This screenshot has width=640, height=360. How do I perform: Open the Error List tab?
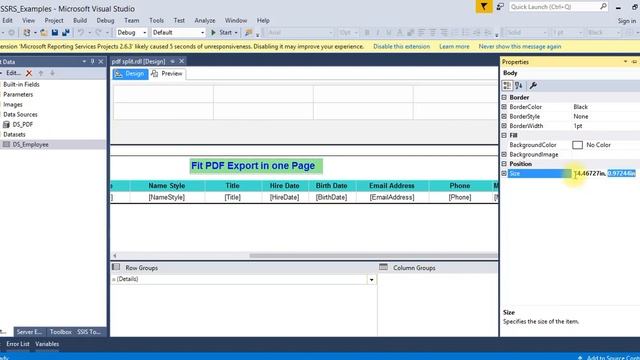(x=18, y=344)
